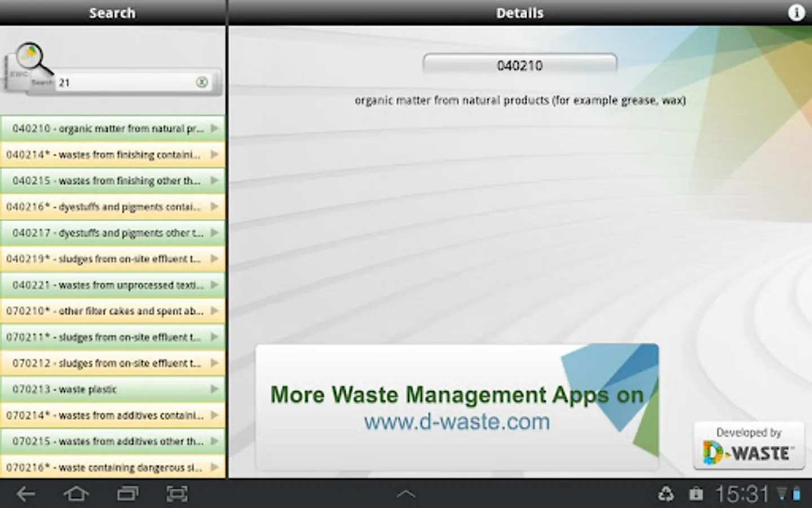
Task: Open arrow for 070211* sludges row
Action: click(x=214, y=337)
